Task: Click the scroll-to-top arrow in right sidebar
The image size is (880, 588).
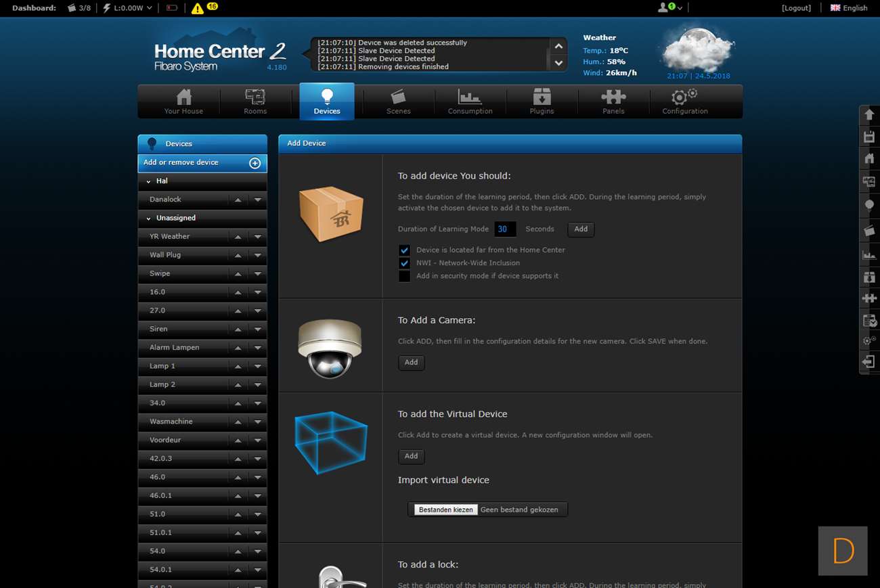Action: pos(869,115)
